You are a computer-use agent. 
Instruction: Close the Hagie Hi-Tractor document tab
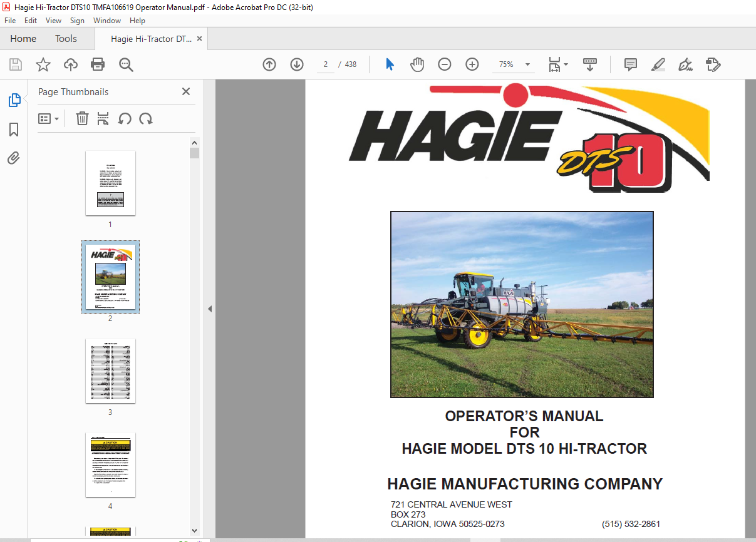pos(200,39)
